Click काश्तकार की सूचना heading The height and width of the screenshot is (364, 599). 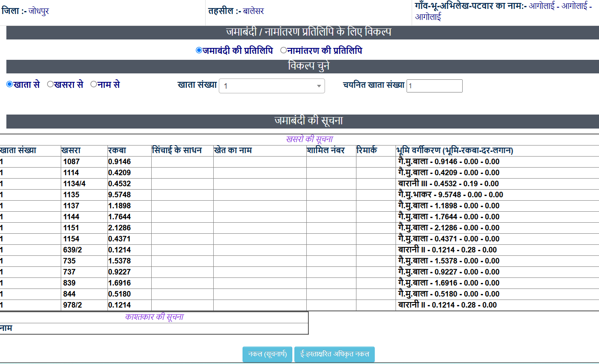154,317
